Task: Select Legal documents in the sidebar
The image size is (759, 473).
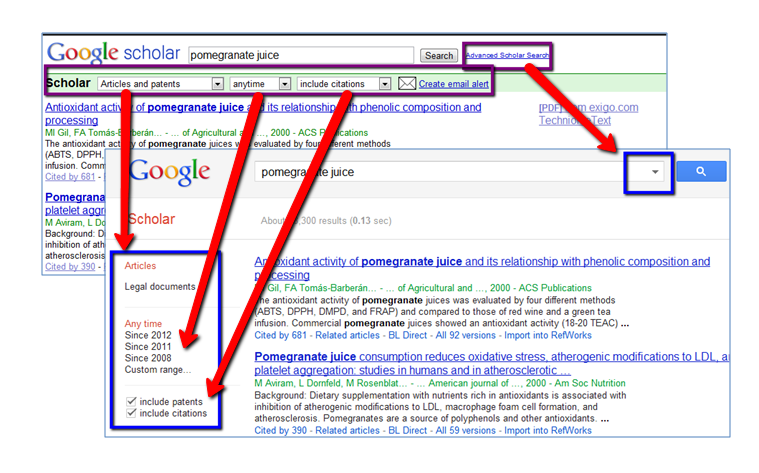Action: [x=160, y=287]
